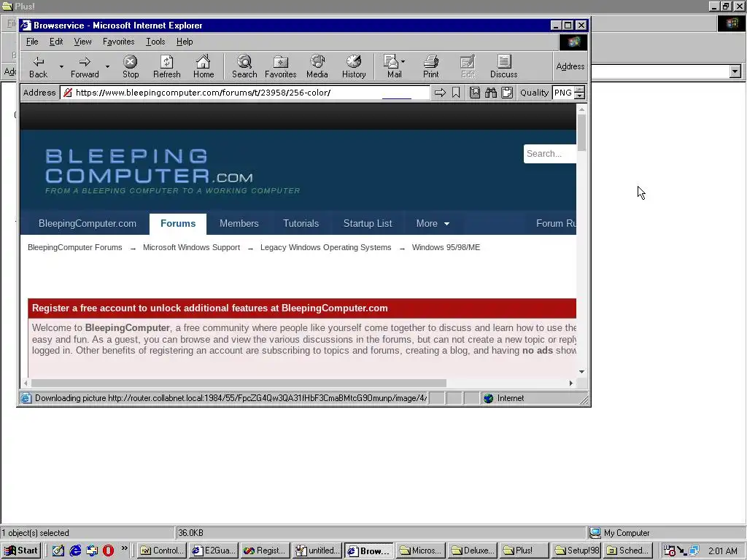Go to the Home page
This screenshot has width=747, height=560.
point(204,66)
